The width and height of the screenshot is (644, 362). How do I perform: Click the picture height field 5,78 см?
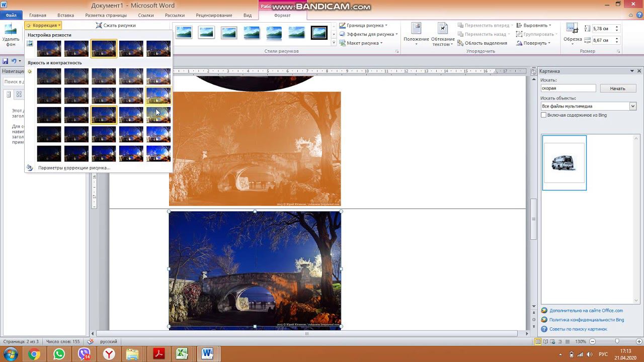(603, 29)
